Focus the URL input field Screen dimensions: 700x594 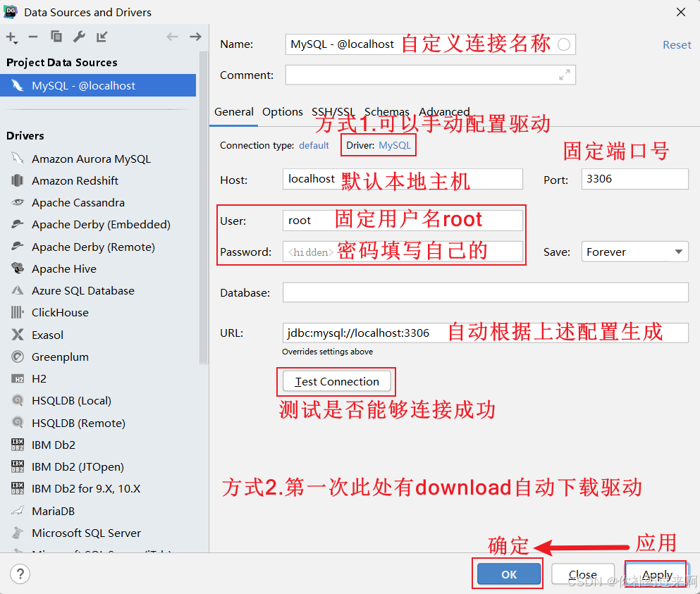click(x=485, y=333)
